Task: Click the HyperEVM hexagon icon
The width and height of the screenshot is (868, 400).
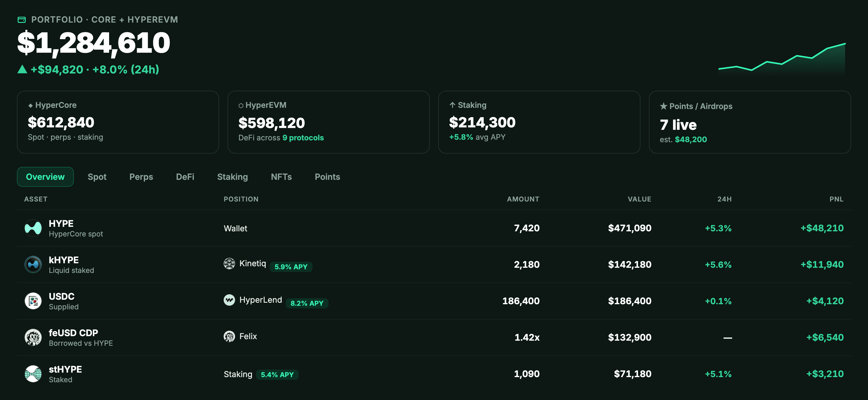Action: click(x=241, y=106)
